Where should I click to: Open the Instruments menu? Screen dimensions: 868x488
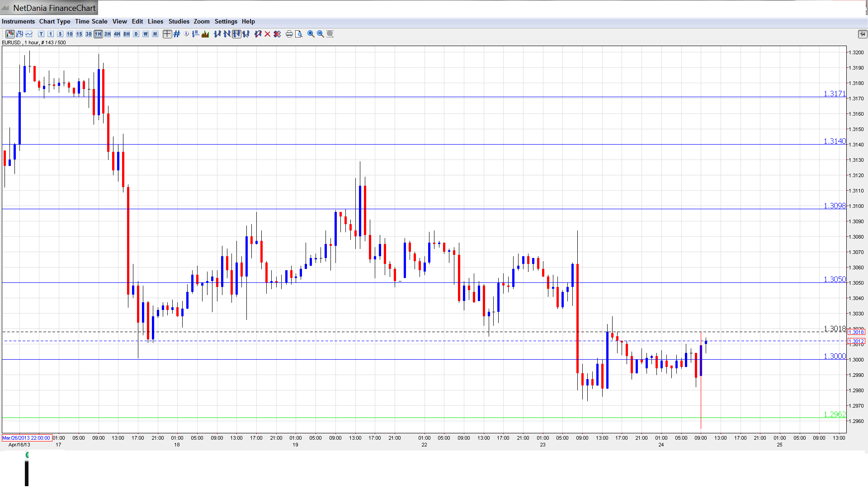point(18,21)
